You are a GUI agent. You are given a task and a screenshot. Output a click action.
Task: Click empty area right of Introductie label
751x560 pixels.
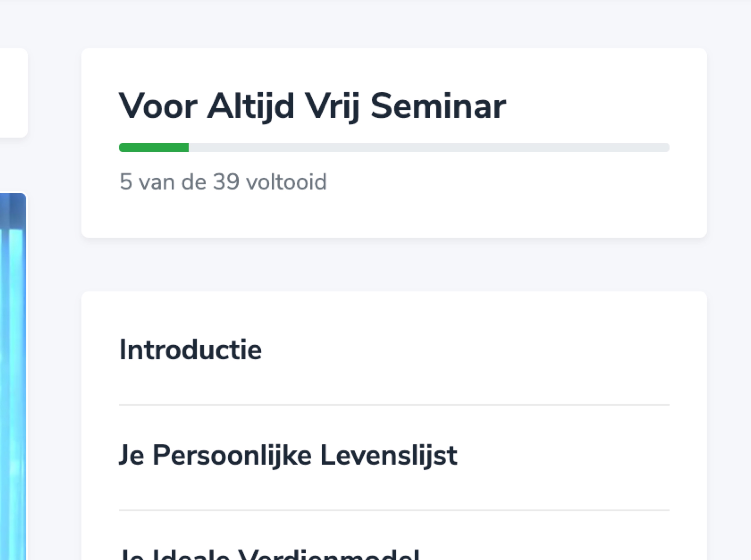point(464,349)
